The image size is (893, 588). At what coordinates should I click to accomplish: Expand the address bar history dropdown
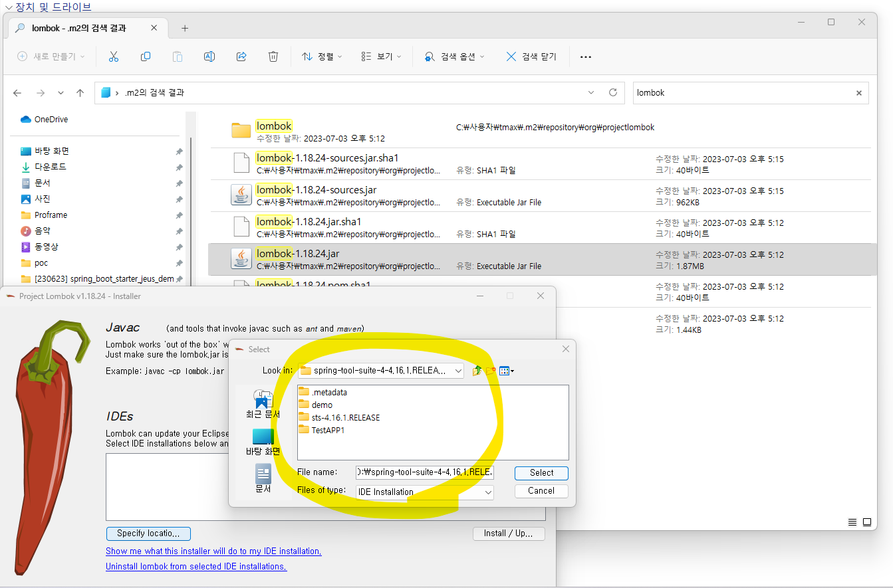pos(592,93)
